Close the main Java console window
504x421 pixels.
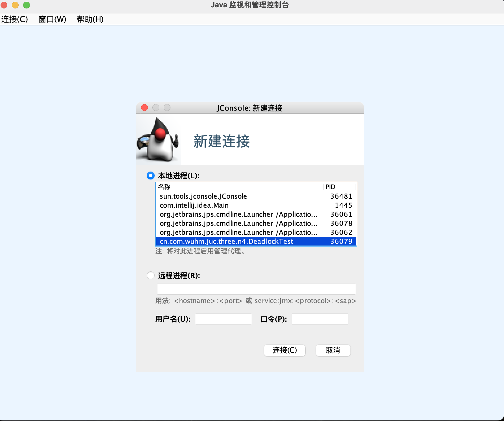point(4,5)
